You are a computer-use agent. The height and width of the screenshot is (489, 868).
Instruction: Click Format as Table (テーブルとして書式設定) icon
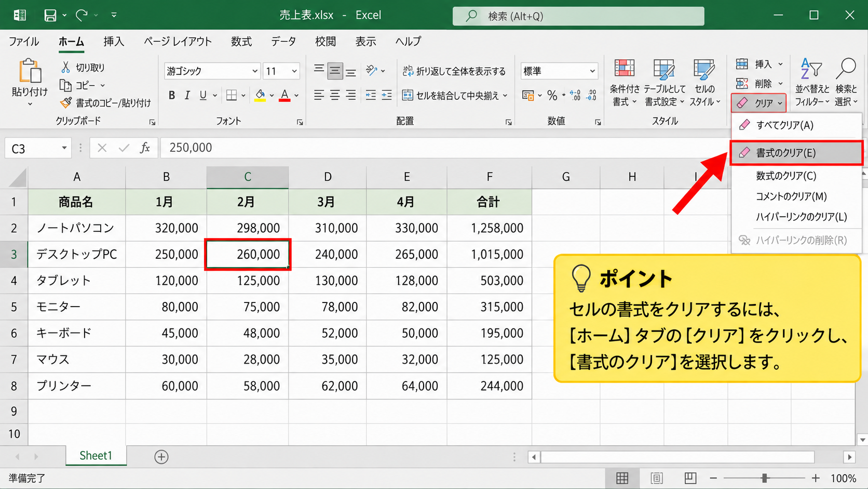664,69
